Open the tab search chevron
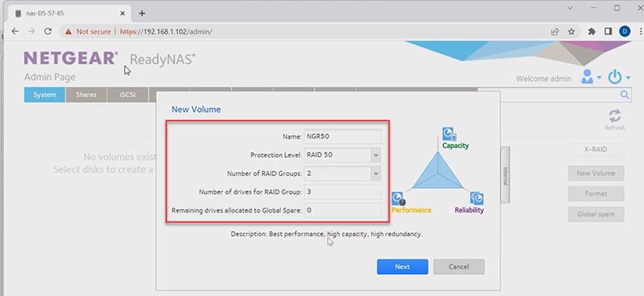Screen dimensions: 644x296 click(570, 8)
